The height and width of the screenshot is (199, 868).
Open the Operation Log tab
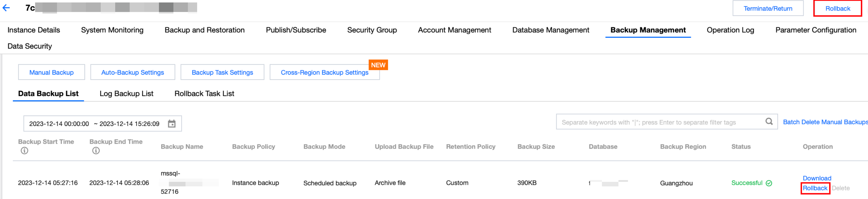[730, 30]
